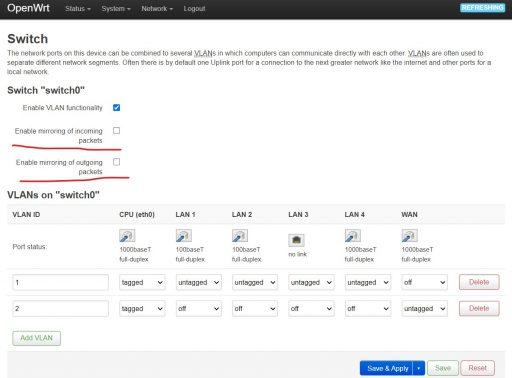512x378 pixels.
Task: Click the LAN 4 port status icon
Action: click(x=353, y=236)
